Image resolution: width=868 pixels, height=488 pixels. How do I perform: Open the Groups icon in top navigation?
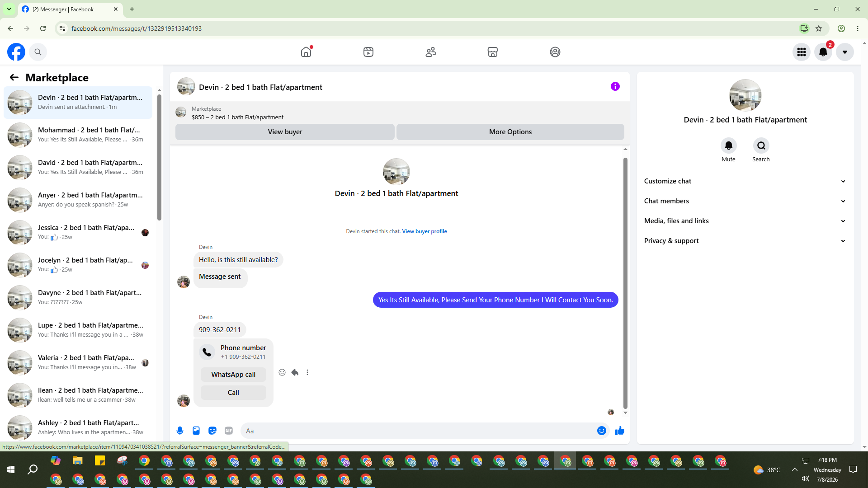tap(555, 52)
